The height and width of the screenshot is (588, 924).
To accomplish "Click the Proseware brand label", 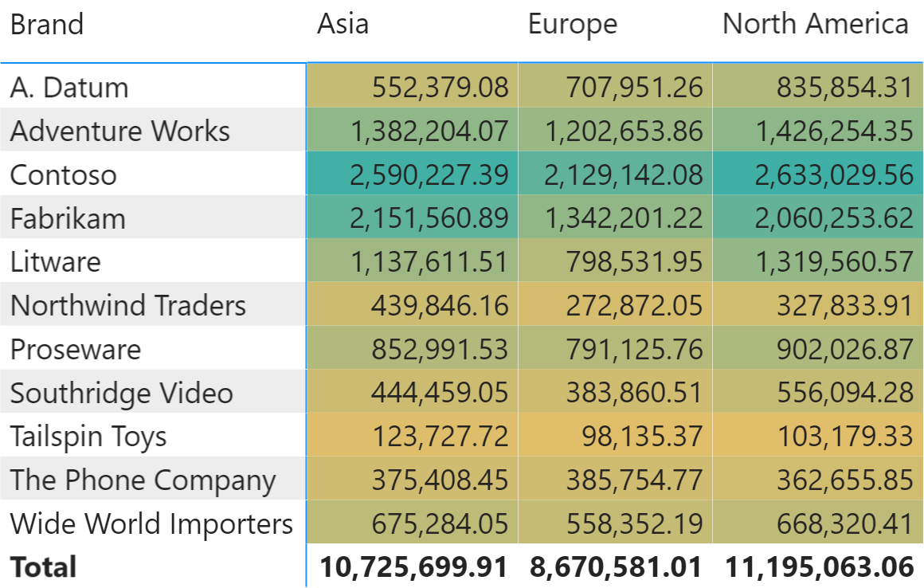I will [x=76, y=350].
